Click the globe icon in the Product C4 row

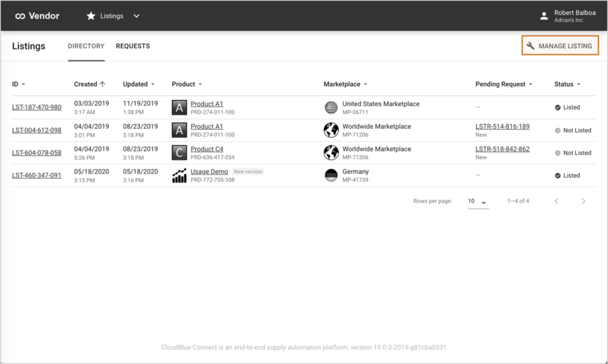pos(331,153)
